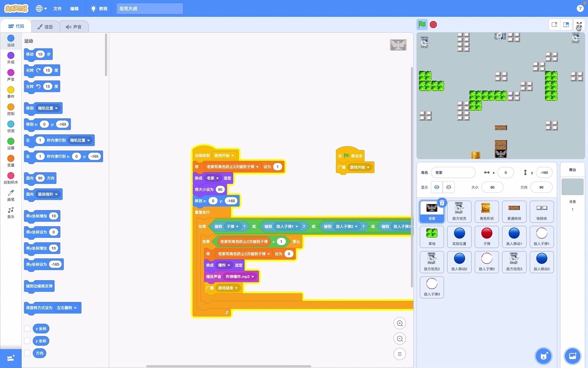Open the 炸弹爆炸.mp3 sound dropdown
The image size is (588, 368).
coord(240,276)
